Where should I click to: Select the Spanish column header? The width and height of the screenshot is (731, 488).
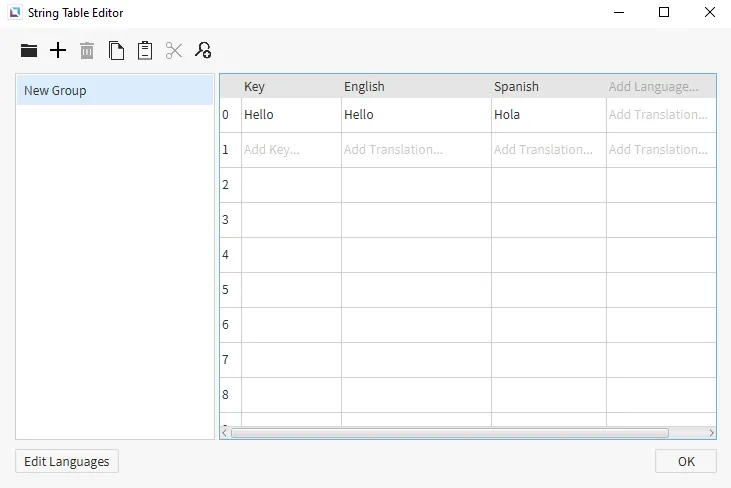click(x=548, y=87)
